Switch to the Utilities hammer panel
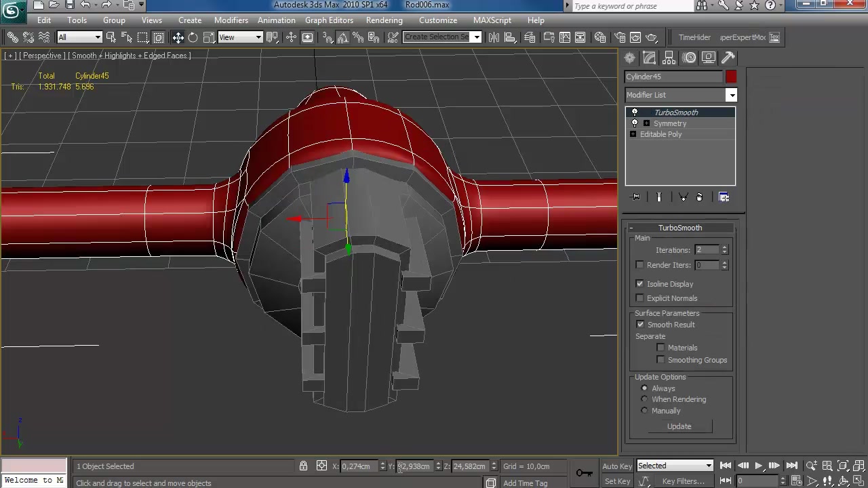The height and width of the screenshot is (488, 868). [728, 58]
